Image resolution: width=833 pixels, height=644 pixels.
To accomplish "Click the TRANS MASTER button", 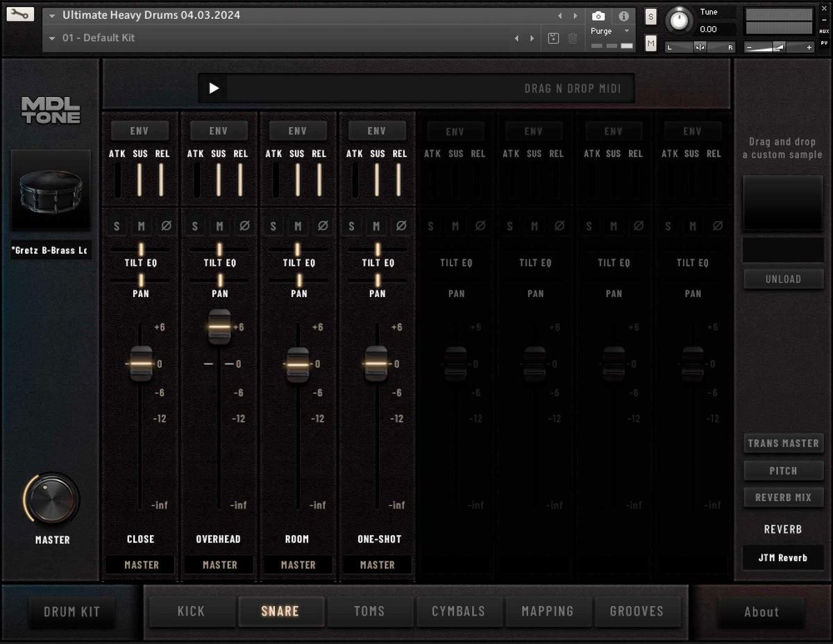I will point(783,443).
